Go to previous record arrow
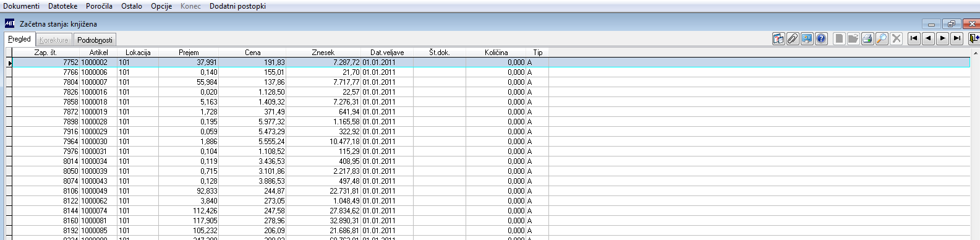 click(x=928, y=39)
